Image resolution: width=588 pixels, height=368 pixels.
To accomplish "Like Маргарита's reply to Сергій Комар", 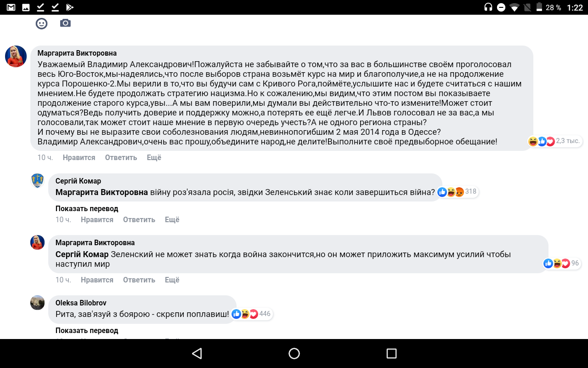I will [x=97, y=280].
